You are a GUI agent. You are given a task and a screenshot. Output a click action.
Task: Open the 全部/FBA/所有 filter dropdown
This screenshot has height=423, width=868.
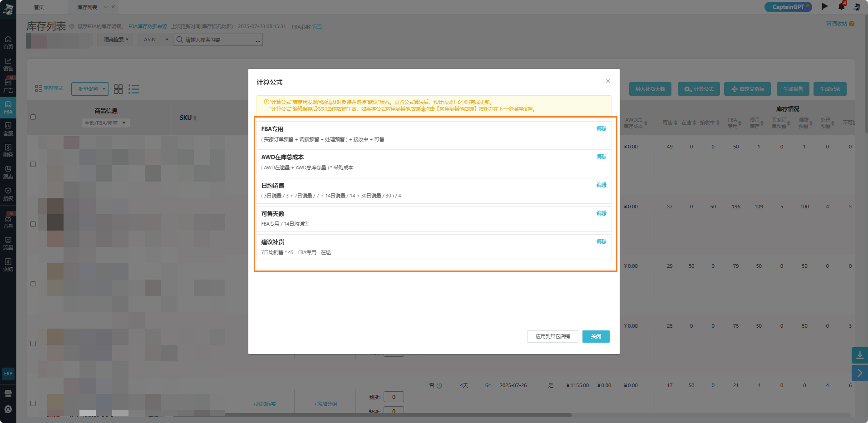pos(106,123)
